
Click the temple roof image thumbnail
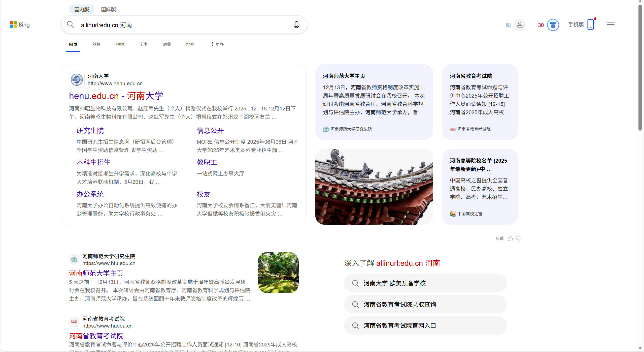(374, 187)
